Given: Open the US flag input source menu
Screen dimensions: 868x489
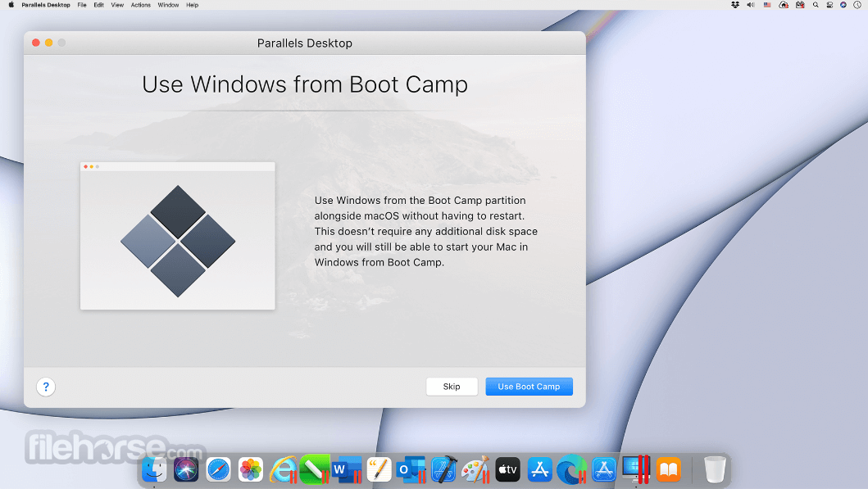Looking at the screenshot, I should tap(767, 5).
